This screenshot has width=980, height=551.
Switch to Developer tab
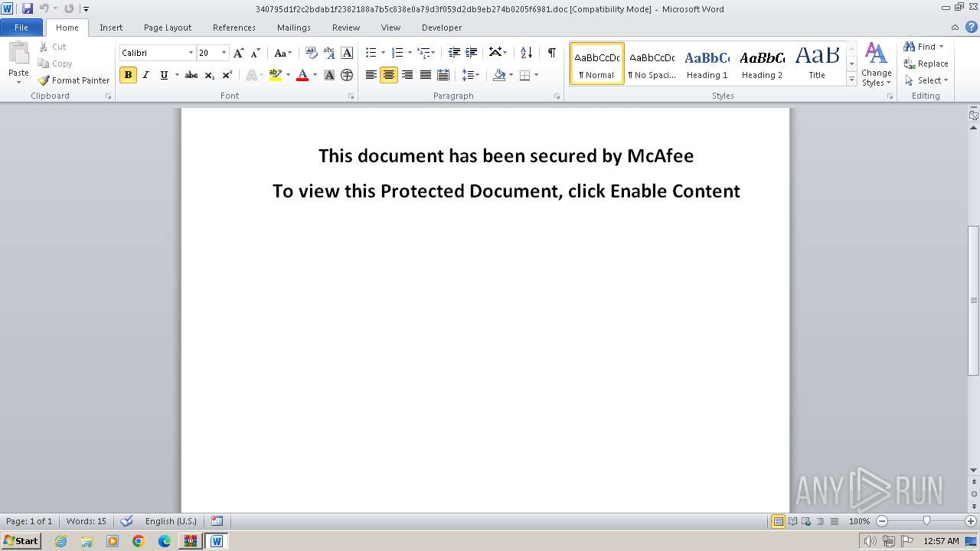point(442,27)
